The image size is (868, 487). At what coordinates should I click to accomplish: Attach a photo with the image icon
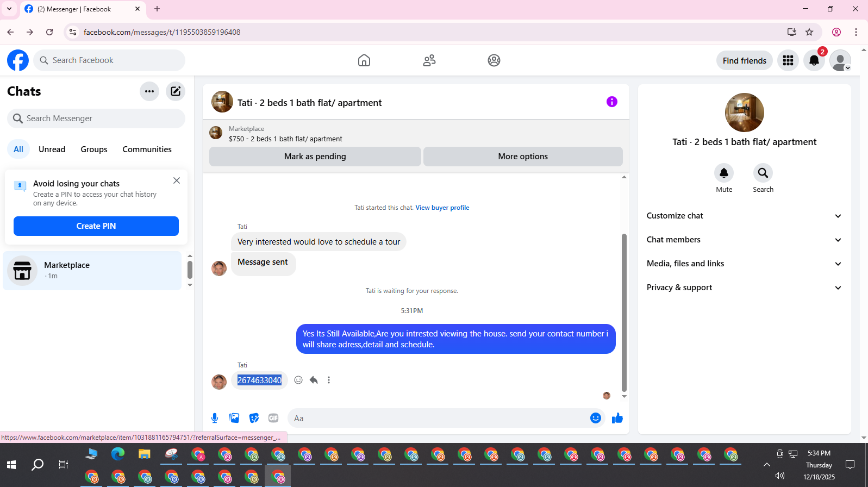[x=234, y=418]
